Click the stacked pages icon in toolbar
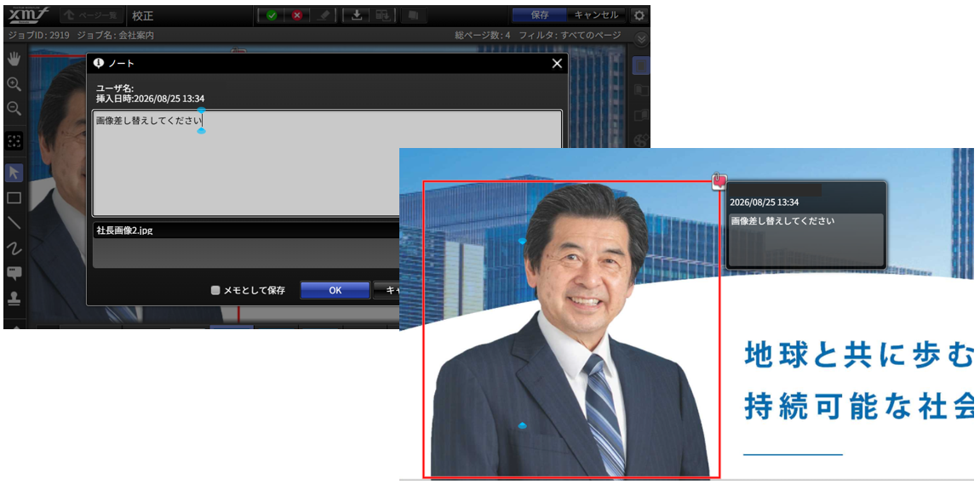 [x=412, y=15]
